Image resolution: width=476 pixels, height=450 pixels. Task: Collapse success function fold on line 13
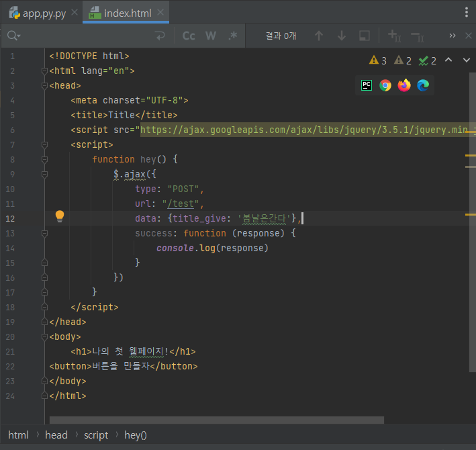44,234
